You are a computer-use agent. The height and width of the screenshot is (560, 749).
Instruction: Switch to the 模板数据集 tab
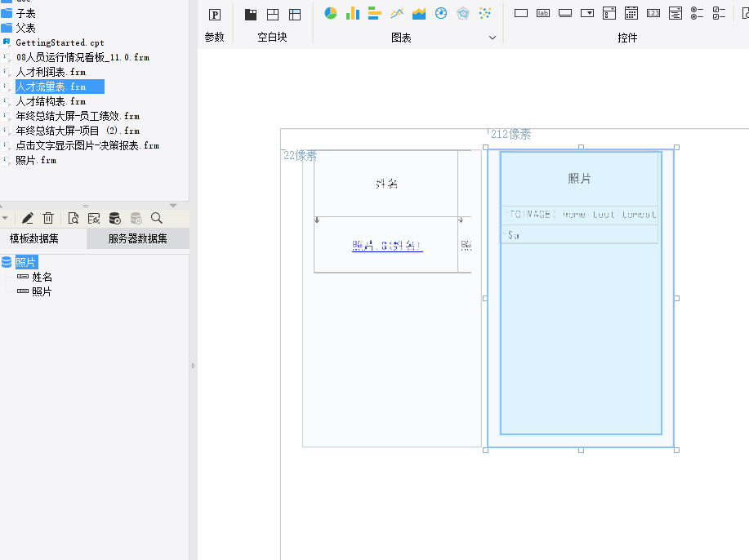pos(34,238)
